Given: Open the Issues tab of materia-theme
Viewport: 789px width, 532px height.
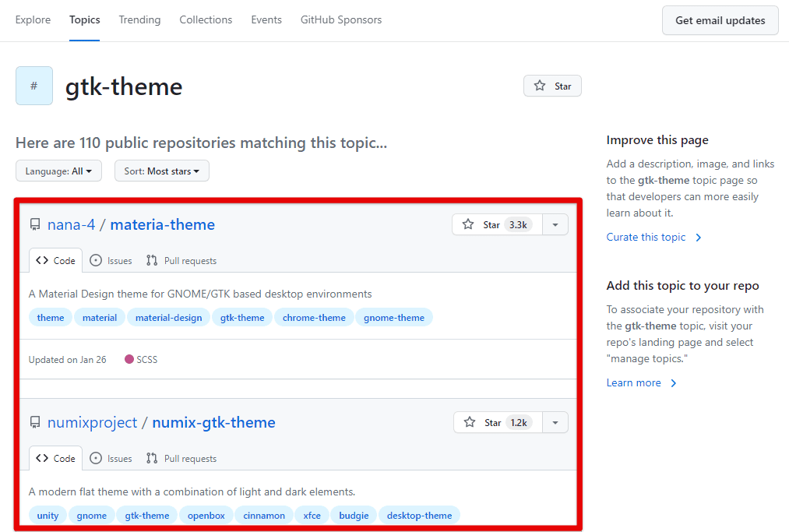Looking at the screenshot, I should click(x=111, y=261).
